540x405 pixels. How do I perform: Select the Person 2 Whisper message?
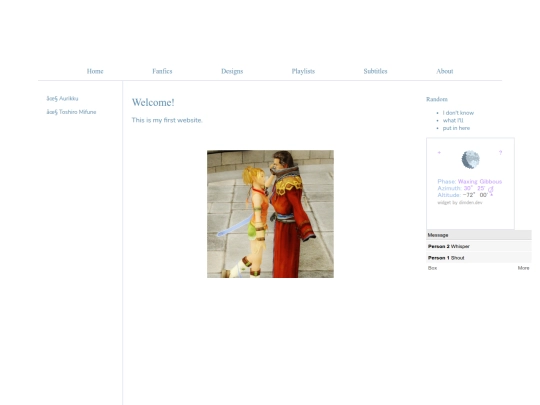pyautogui.click(x=479, y=246)
